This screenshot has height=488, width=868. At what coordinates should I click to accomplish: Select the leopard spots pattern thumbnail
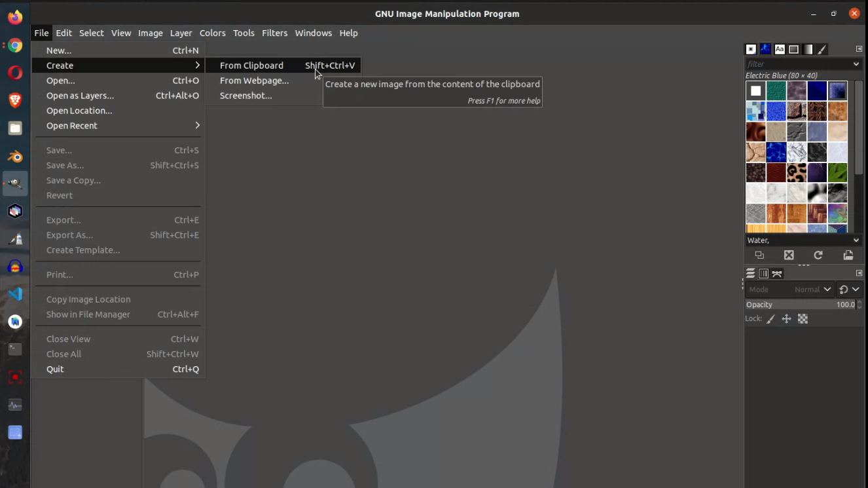tap(797, 172)
